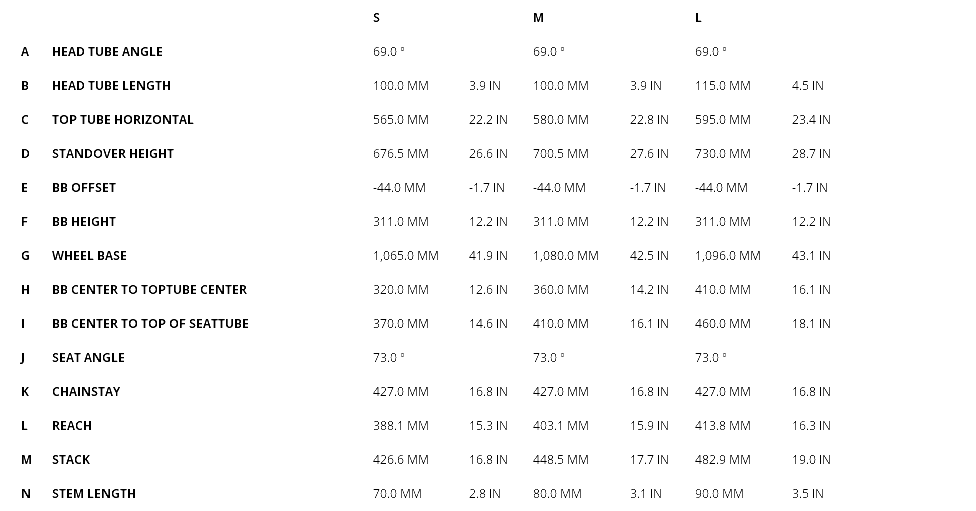
Task: Click the TOP TUBE HORIZONTAL label
Action: (x=123, y=120)
